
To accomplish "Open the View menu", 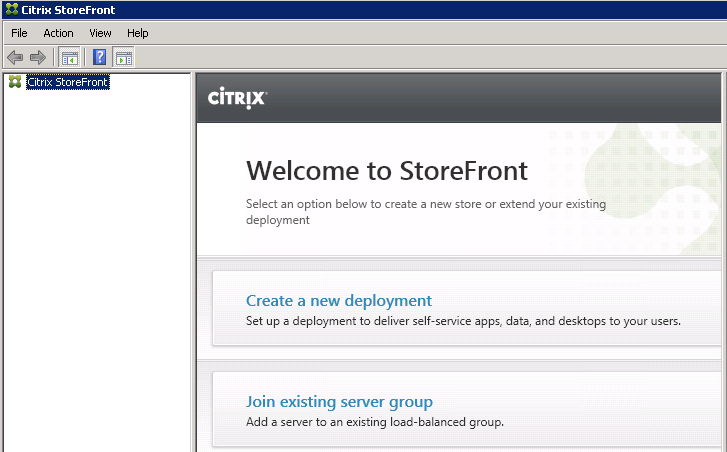I will 100,33.
